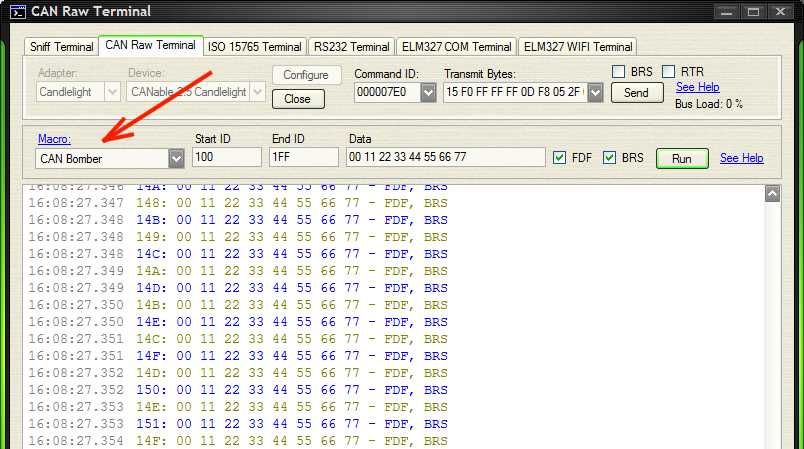Image resolution: width=804 pixels, height=449 pixels.
Task: Click the green Run button
Action: pos(682,159)
